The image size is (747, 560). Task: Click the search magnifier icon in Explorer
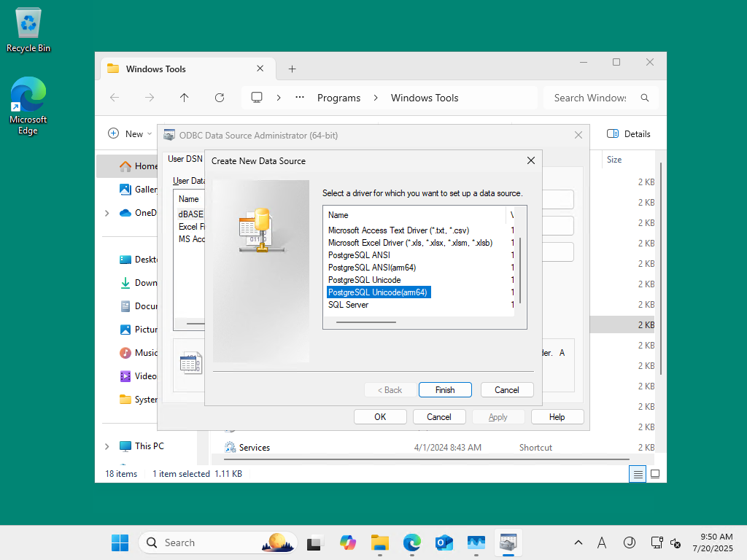point(645,98)
